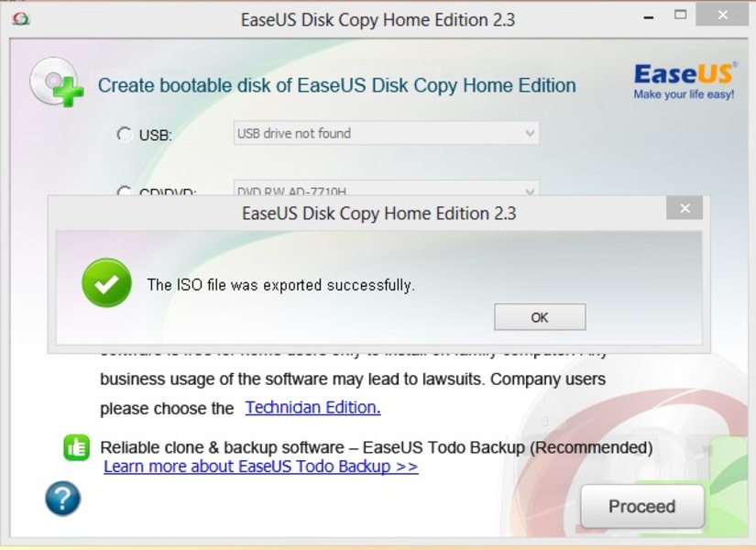The height and width of the screenshot is (550, 756).
Task: Select the CD/DVD radio button
Action: [x=125, y=192]
